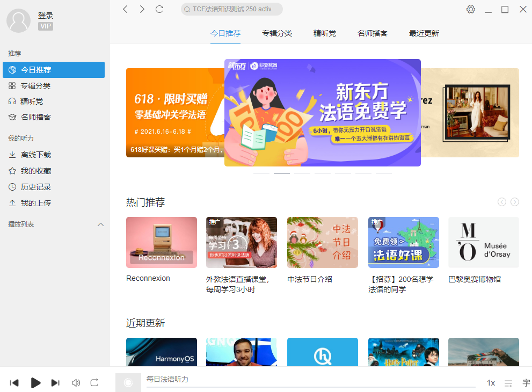532x392 pixels.
Task: Change the 1x playback speed
Action: pos(491,383)
